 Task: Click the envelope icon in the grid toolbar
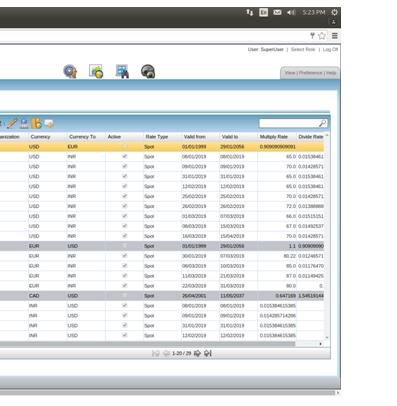point(49,124)
